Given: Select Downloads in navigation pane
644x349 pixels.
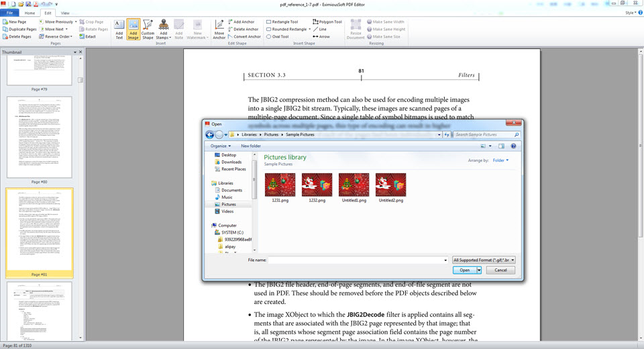Looking at the screenshot, I should (x=228, y=162).
